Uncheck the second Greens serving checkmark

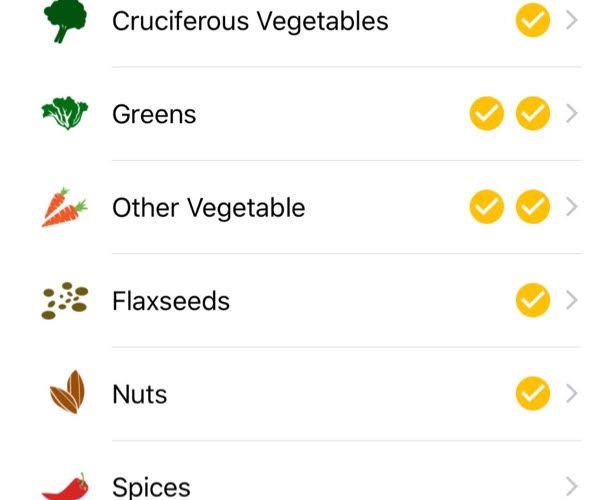coord(533,114)
